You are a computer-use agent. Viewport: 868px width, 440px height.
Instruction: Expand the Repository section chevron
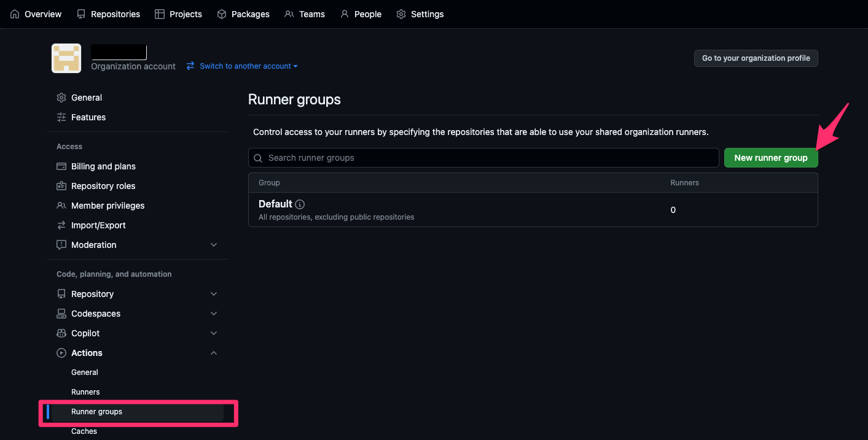pos(214,294)
